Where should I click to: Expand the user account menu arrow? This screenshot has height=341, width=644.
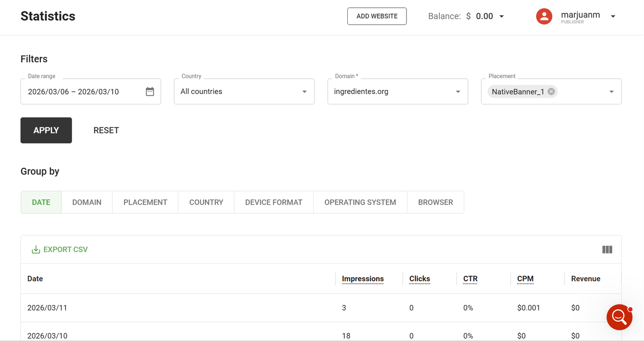tap(613, 17)
